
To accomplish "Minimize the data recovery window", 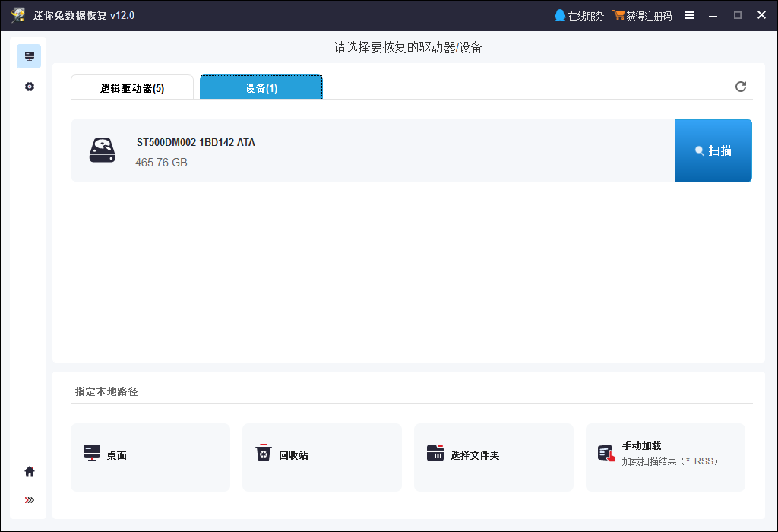I will click(713, 15).
